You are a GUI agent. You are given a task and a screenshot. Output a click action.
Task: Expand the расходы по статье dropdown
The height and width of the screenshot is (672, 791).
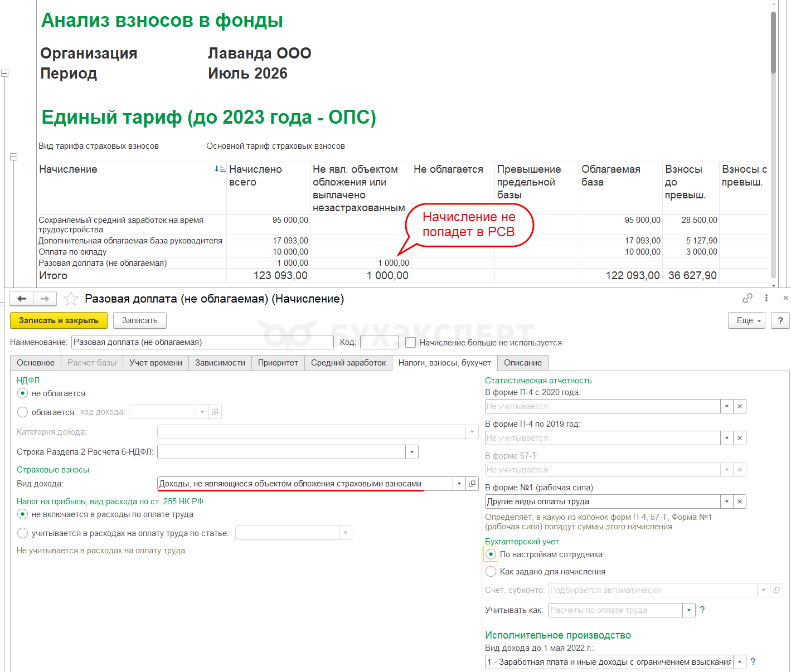pyautogui.click(x=346, y=533)
